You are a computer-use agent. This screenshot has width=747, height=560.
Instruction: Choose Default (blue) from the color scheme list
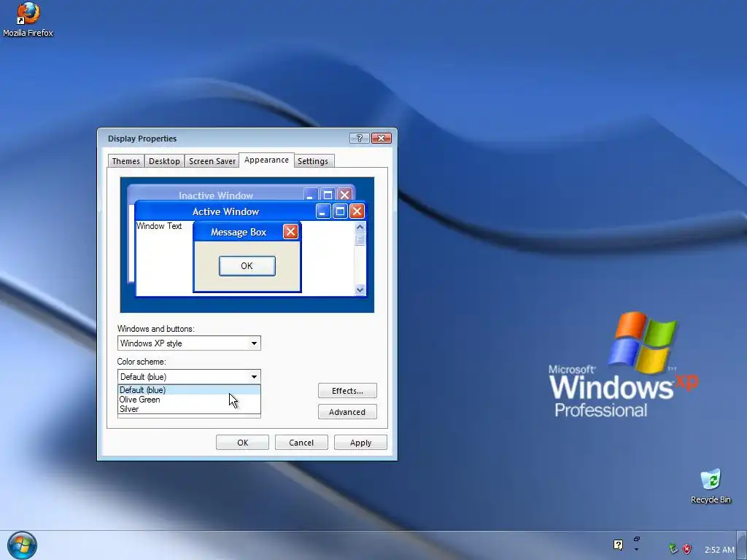tap(189, 390)
